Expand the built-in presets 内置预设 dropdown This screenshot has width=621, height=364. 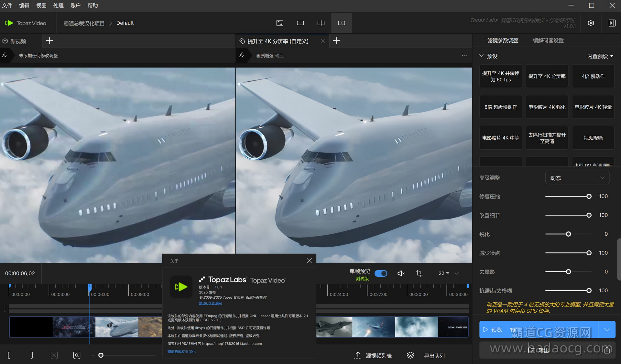tap(600, 56)
